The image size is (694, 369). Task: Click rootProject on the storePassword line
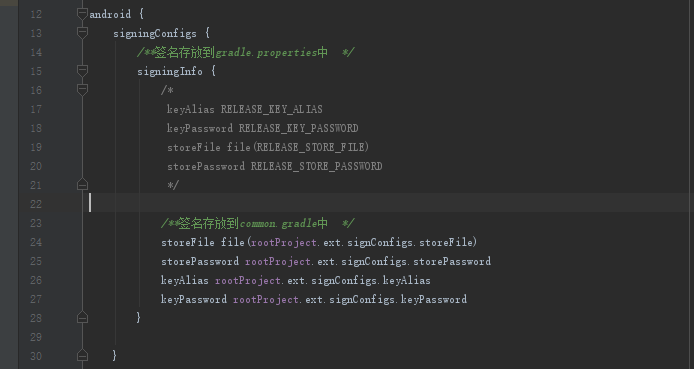coord(278,261)
